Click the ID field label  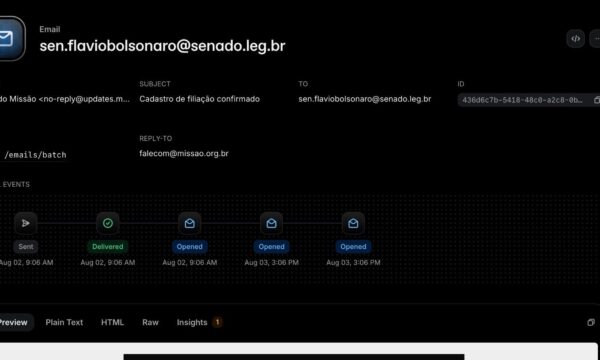[461, 84]
